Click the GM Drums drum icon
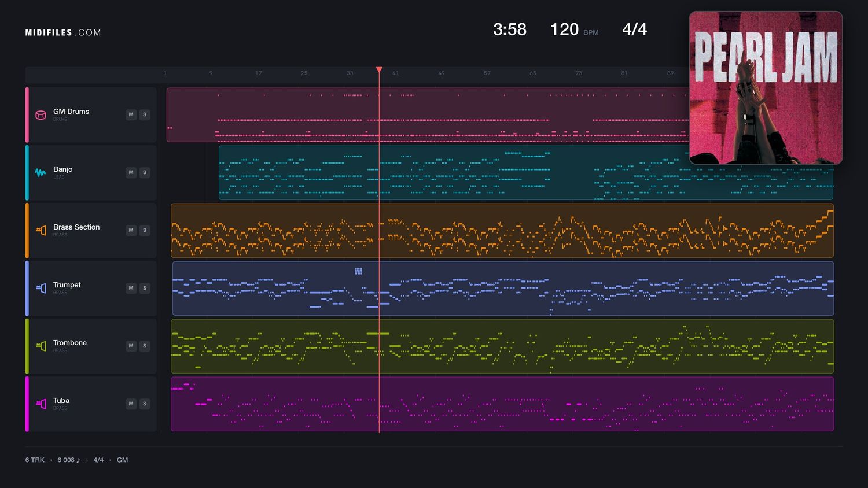868x488 pixels. 41,115
